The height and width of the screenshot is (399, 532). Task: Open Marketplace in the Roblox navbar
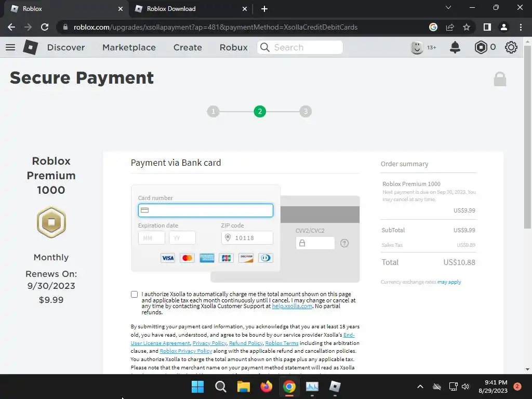129,47
